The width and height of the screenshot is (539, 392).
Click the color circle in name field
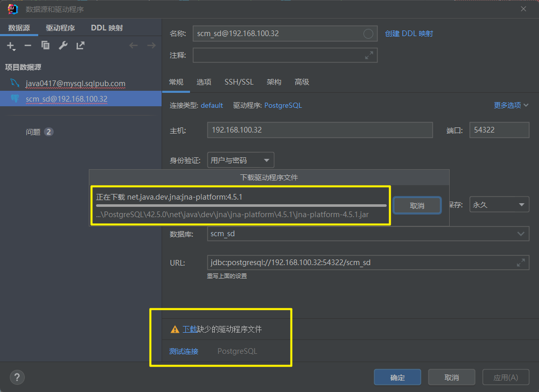coord(368,34)
